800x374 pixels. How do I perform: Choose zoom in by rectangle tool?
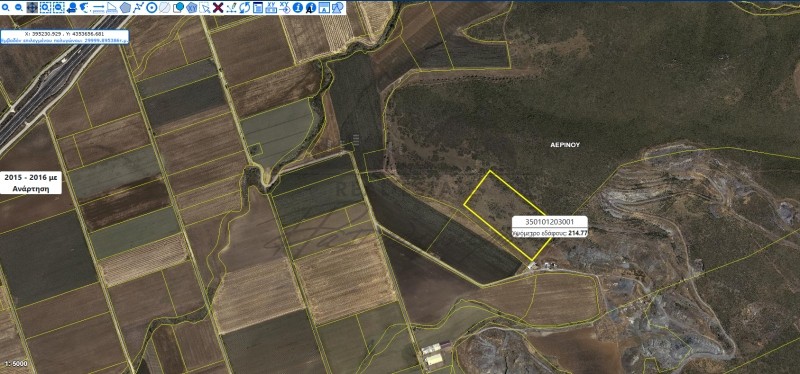click(45, 8)
